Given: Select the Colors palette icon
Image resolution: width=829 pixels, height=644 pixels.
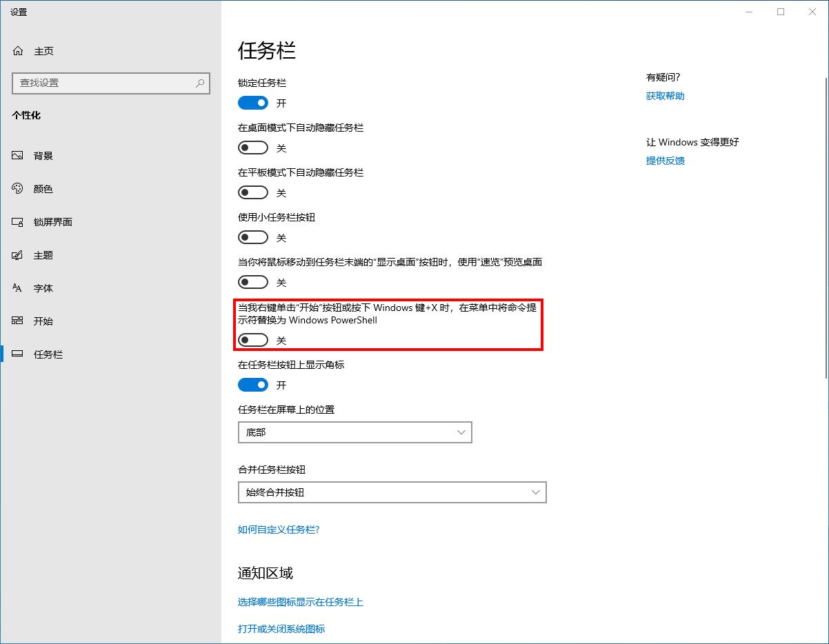Looking at the screenshot, I should point(18,189).
